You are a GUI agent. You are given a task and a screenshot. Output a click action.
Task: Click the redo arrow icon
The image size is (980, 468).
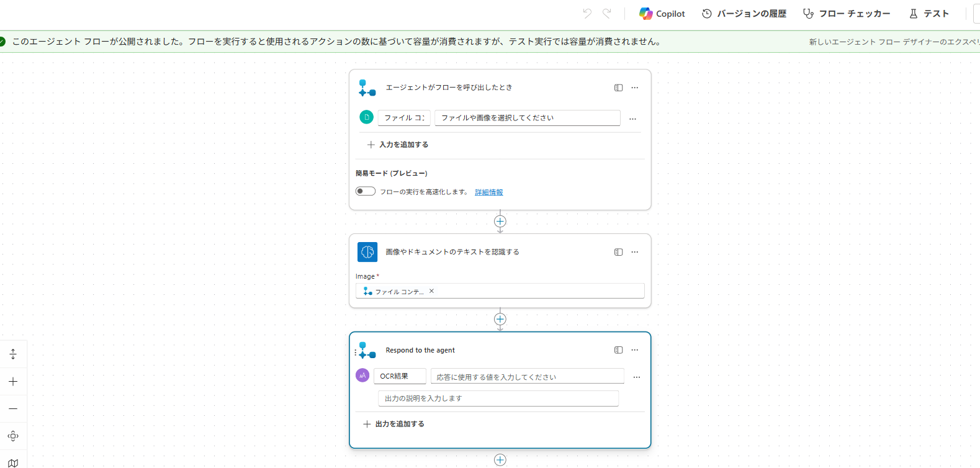click(x=607, y=13)
